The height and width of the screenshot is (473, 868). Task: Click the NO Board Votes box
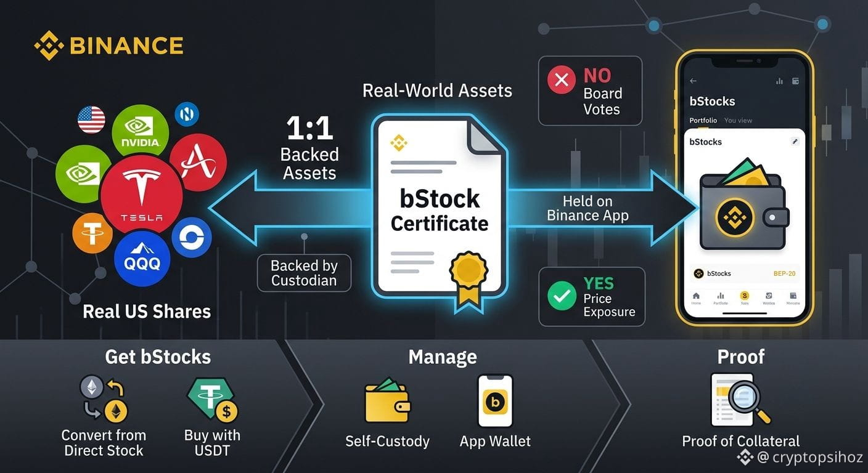pos(590,91)
